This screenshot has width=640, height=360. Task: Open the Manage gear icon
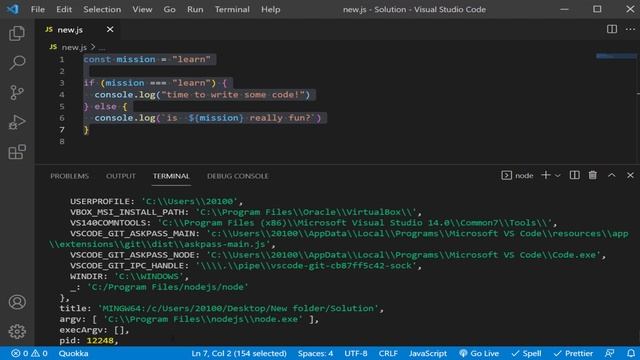point(17,331)
